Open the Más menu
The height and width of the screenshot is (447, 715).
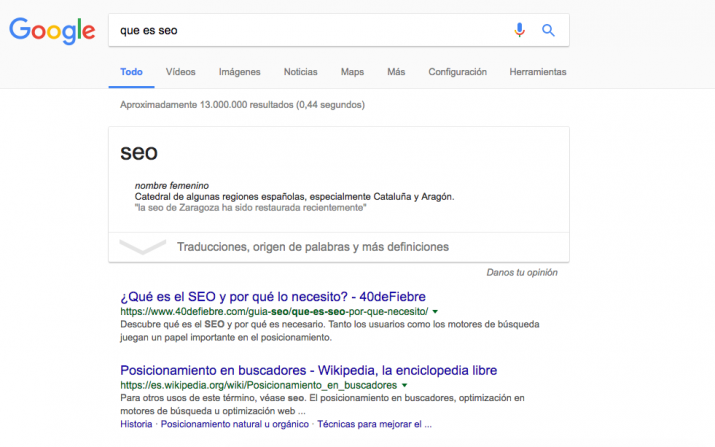(x=396, y=72)
